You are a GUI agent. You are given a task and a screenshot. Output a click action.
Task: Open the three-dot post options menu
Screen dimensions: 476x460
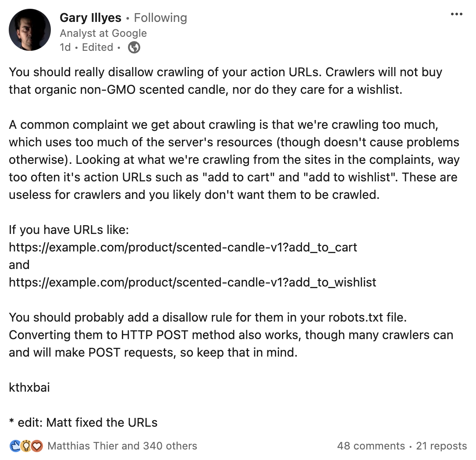(457, 14)
